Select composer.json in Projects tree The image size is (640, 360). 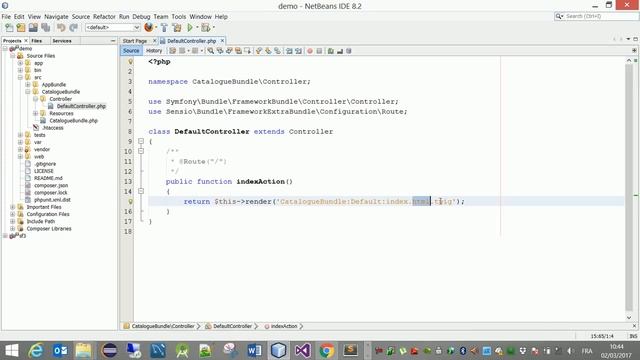pos(51,185)
